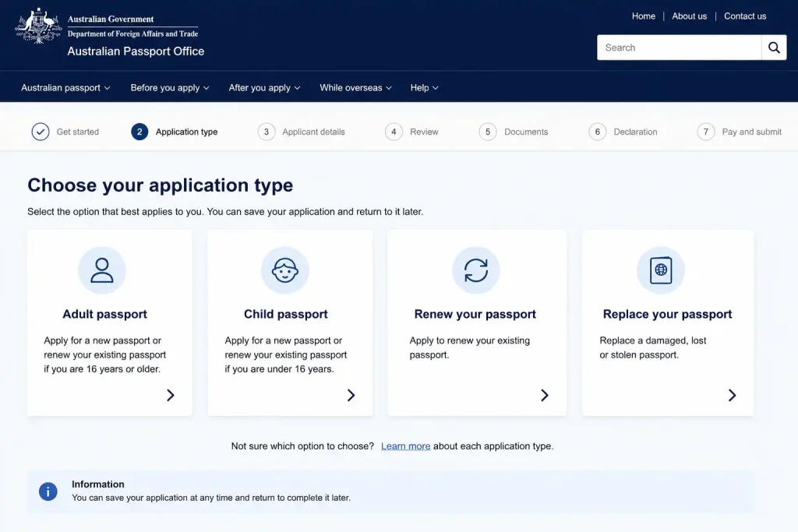This screenshot has height=532, width=798.
Task: Choose the Child passport card title
Action: pyautogui.click(x=286, y=315)
